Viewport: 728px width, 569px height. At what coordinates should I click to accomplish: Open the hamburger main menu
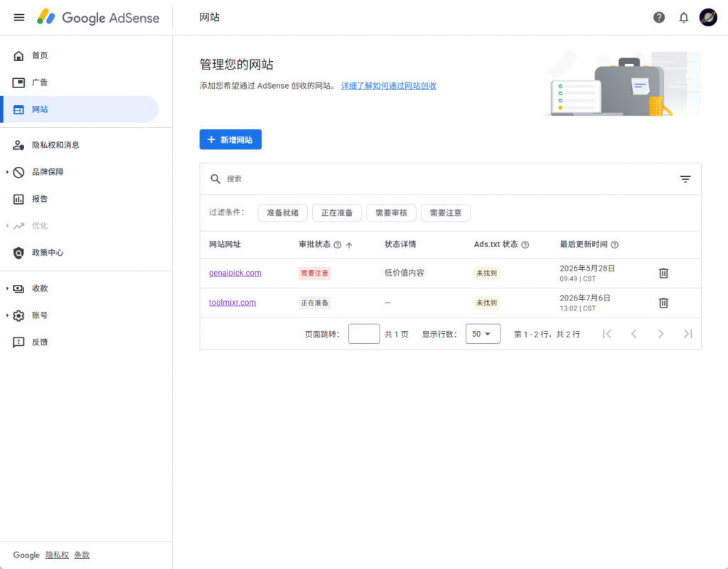19,18
